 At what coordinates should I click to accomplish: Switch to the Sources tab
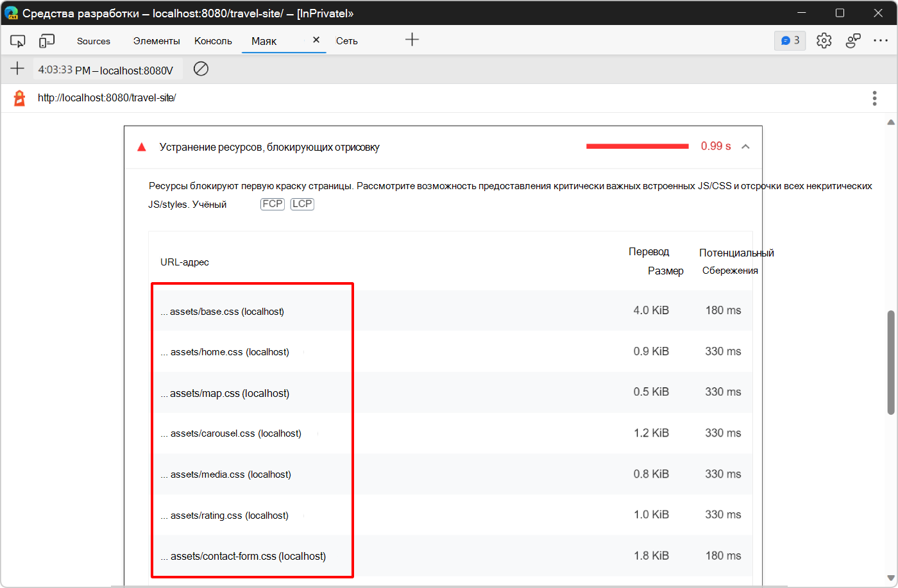point(94,41)
